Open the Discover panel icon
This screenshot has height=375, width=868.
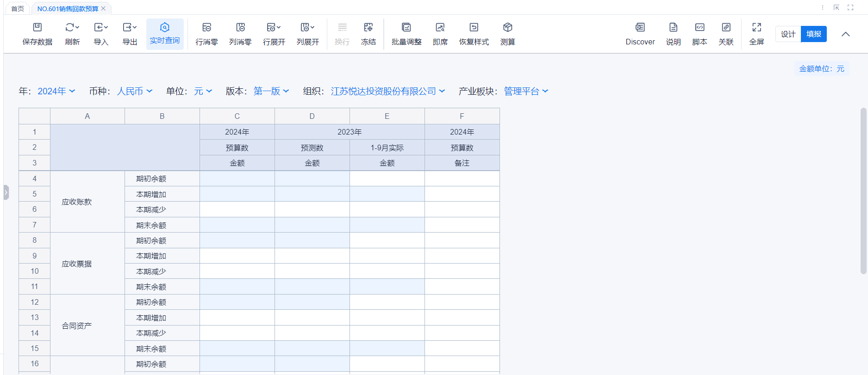point(640,28)
